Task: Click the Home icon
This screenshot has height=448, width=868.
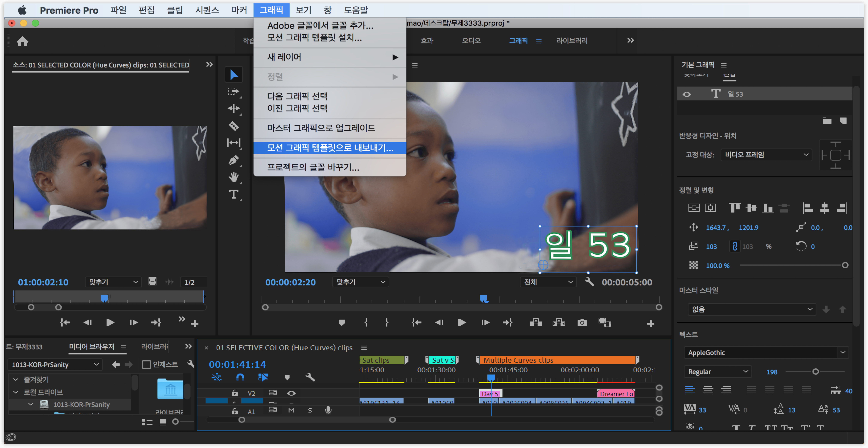Action: (x=23, y=41)
